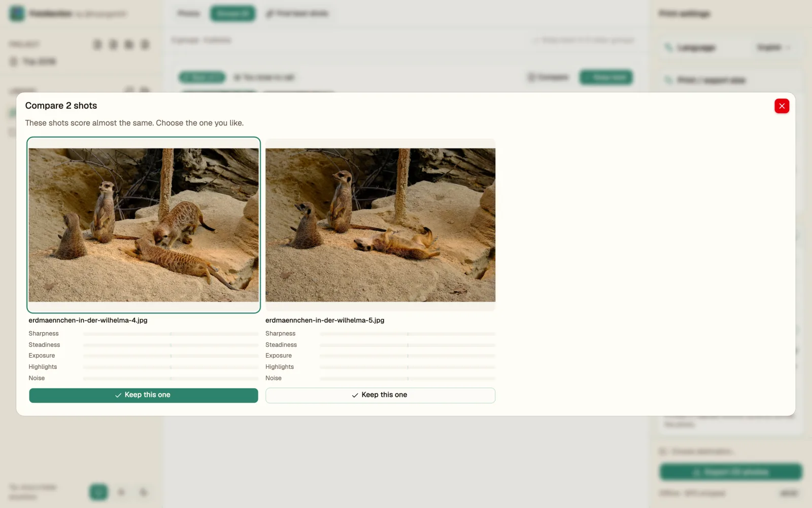Screen dimensions: 812x508
Task: Select the erdmaennchen-in-der-wilhelma-5.jpg photo thumbnail
Action: coord(380,225)
